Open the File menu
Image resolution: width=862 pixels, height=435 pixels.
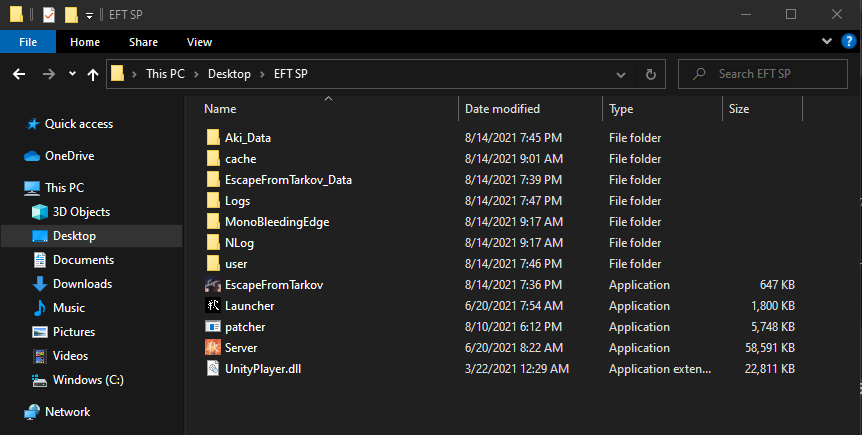(x=28, y=42)
